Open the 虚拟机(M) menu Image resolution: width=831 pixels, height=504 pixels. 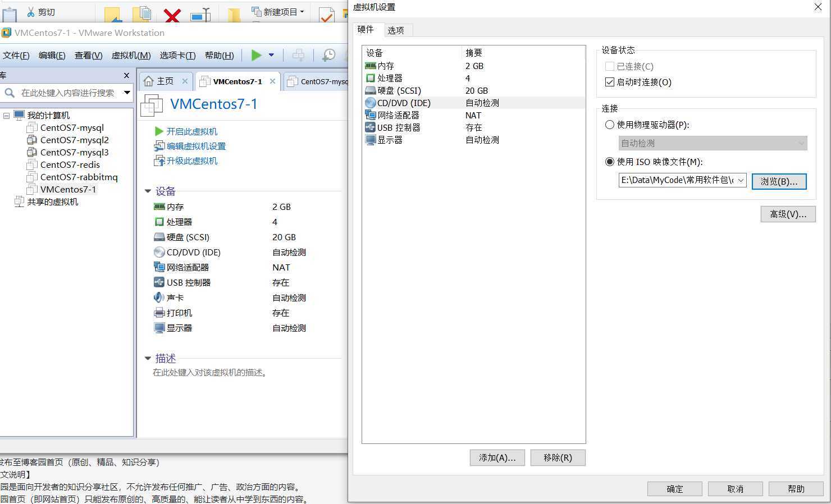point(131,55)
